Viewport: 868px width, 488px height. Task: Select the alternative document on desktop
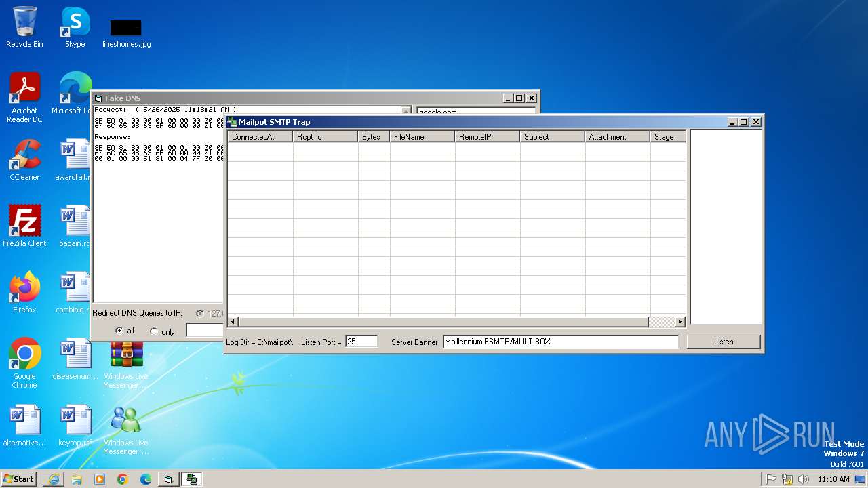coord(24,426)
